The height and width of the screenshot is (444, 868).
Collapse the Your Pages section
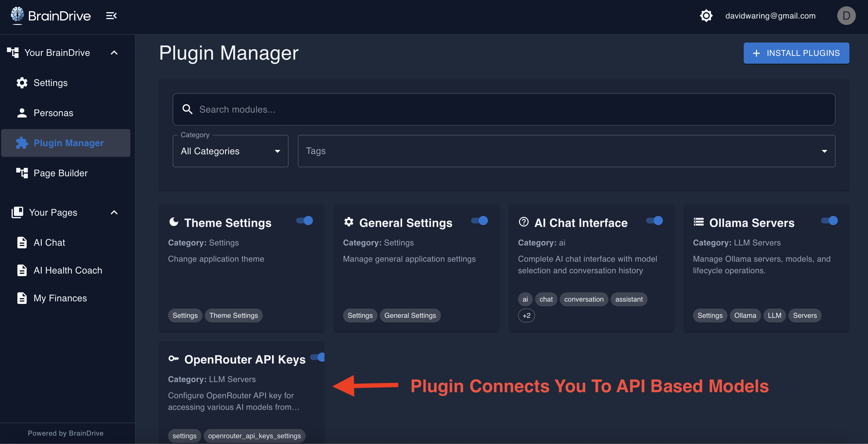(x=114, y=212)
